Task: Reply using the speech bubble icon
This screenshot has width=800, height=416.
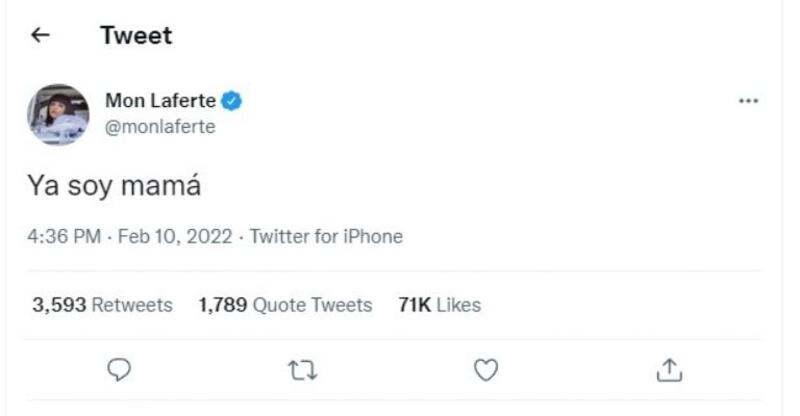Action: pyautogui.click(x=119, y=370)
